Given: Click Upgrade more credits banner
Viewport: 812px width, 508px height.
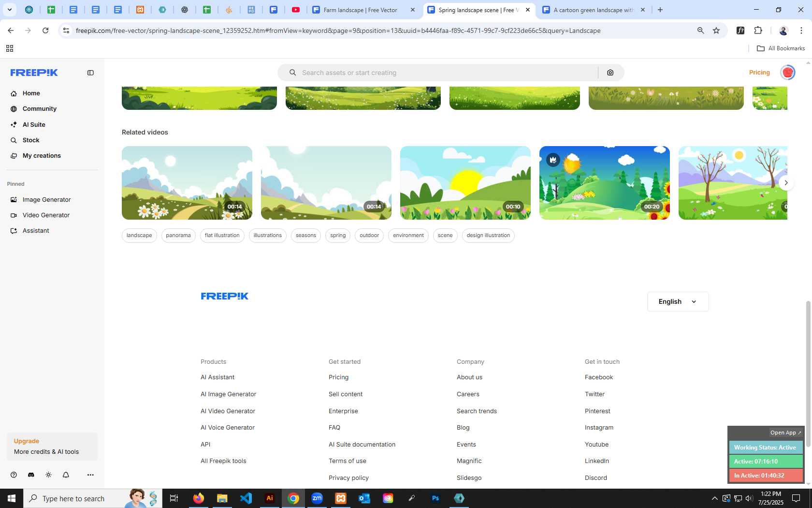Looking at the screenshot, I should click(x=52, y=447).
